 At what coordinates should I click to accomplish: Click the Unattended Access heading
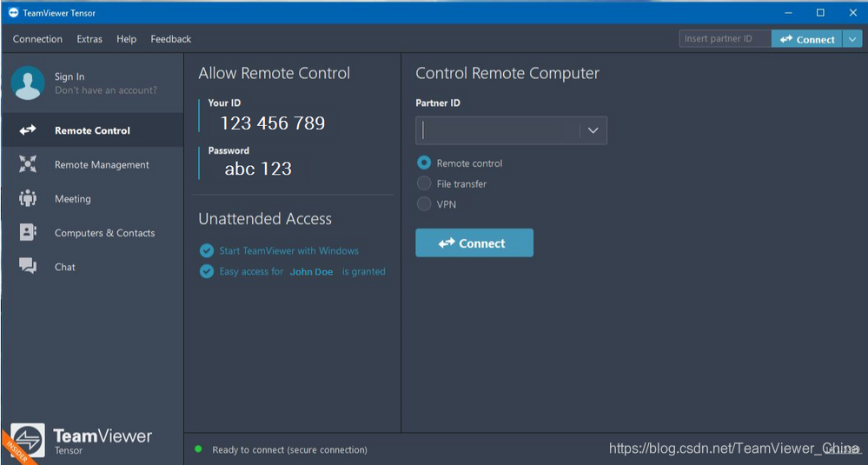[x=265, y=219]
